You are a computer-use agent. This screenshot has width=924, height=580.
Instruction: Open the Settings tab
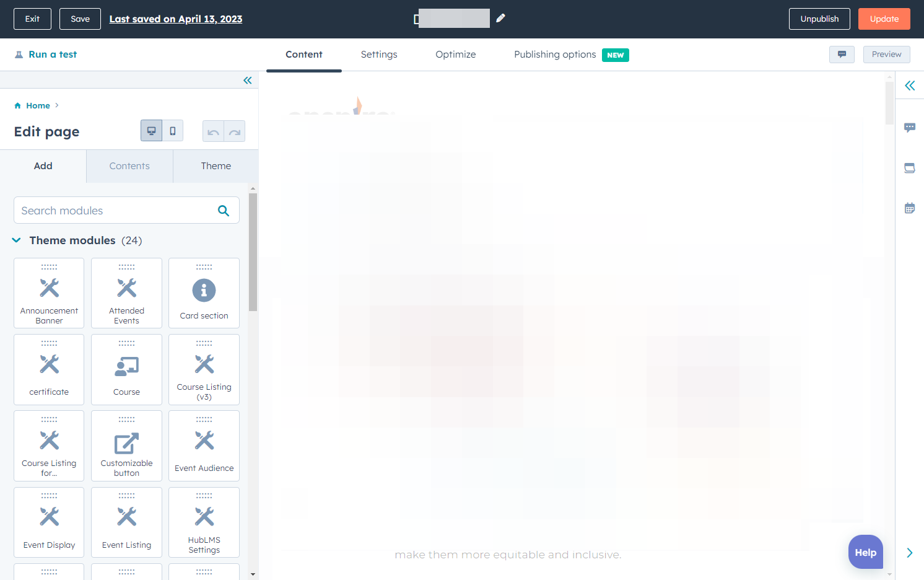point(379,55)
